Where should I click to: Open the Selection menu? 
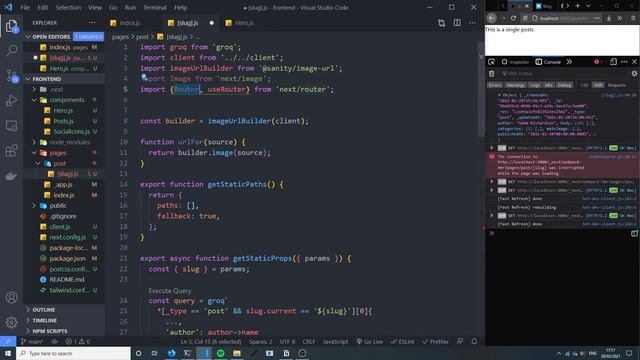(68, 7)
